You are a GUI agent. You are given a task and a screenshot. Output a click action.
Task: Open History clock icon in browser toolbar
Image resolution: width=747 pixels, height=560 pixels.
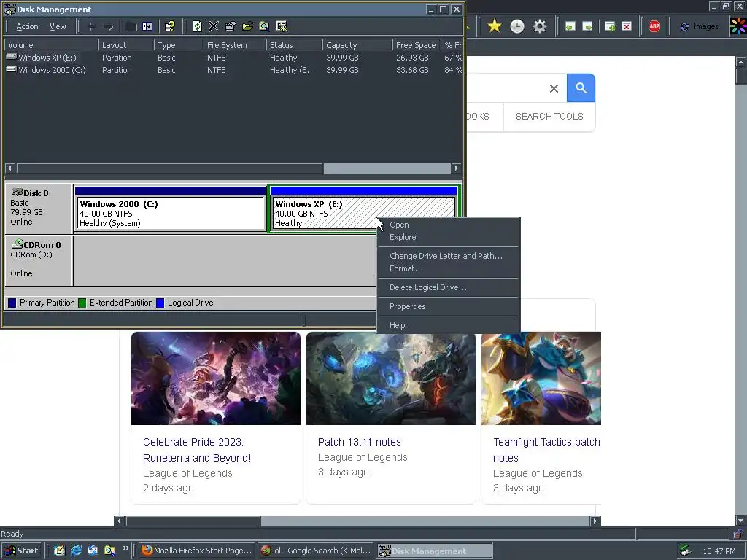[517, 26]
